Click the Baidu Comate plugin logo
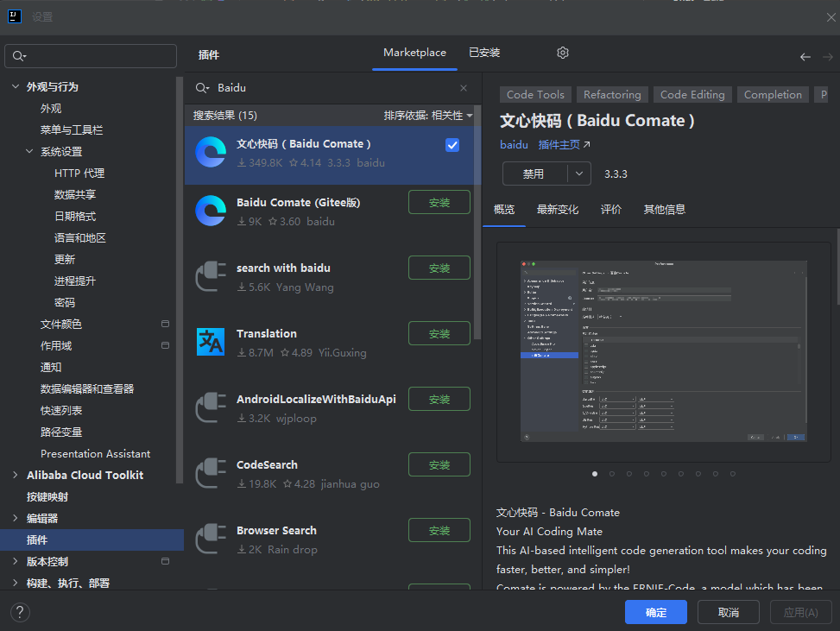This screenshot has width=840, height=631. pyautogui.click(x=211, y=153)
